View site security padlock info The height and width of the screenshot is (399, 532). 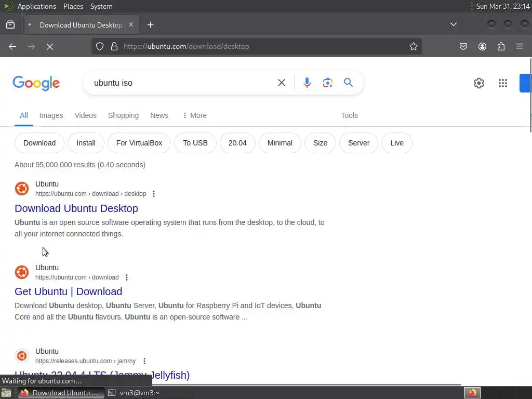coord(114,46)
